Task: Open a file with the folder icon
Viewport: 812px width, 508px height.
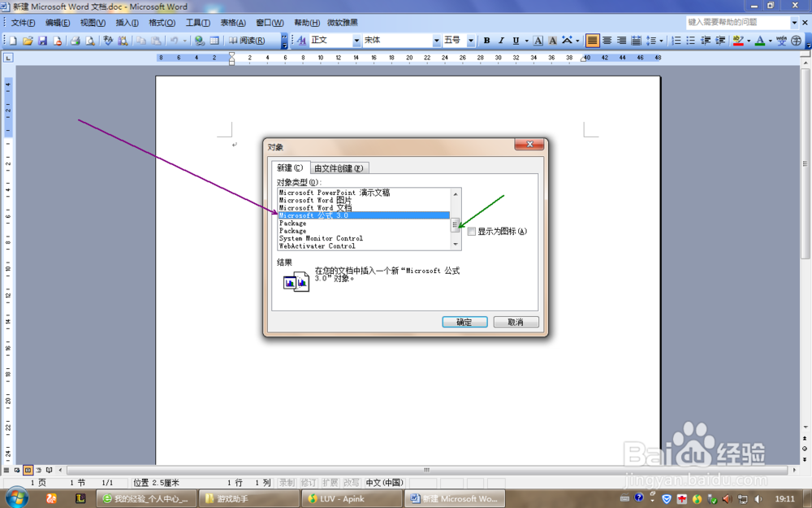Action: (28, 41)
